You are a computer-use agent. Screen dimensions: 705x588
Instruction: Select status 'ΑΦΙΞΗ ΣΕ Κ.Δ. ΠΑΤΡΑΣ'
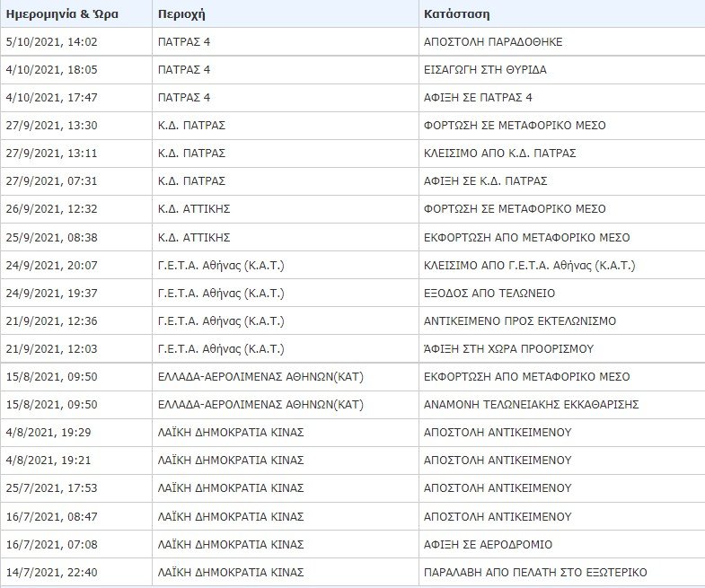click(x=485, y=181)
